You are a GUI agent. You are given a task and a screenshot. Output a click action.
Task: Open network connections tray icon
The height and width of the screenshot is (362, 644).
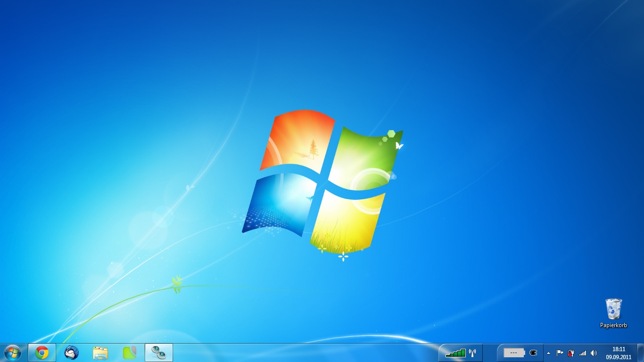583,353
